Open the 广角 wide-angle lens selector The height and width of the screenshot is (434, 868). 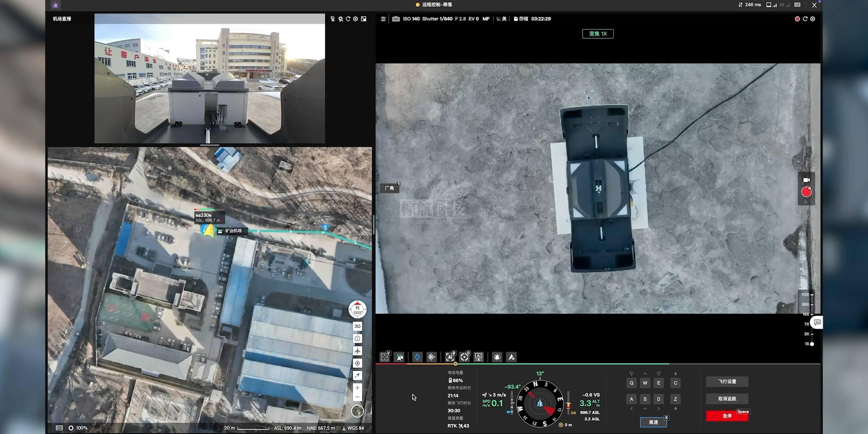tap(390, 188)
